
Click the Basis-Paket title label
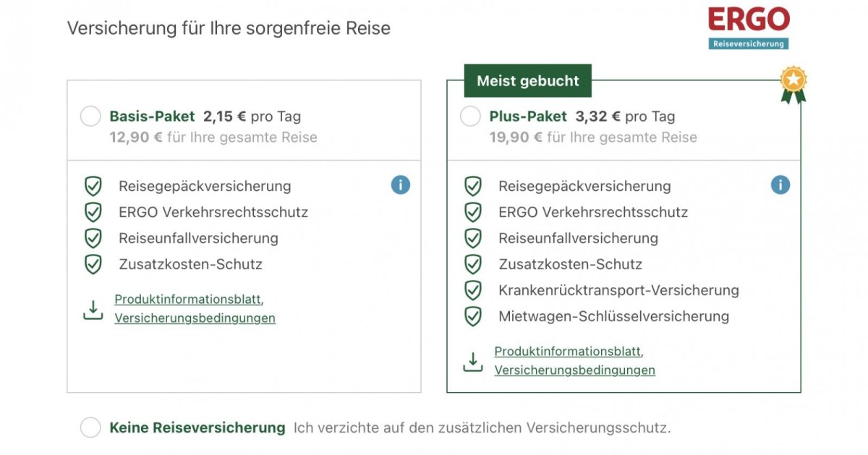coord(152,116)
